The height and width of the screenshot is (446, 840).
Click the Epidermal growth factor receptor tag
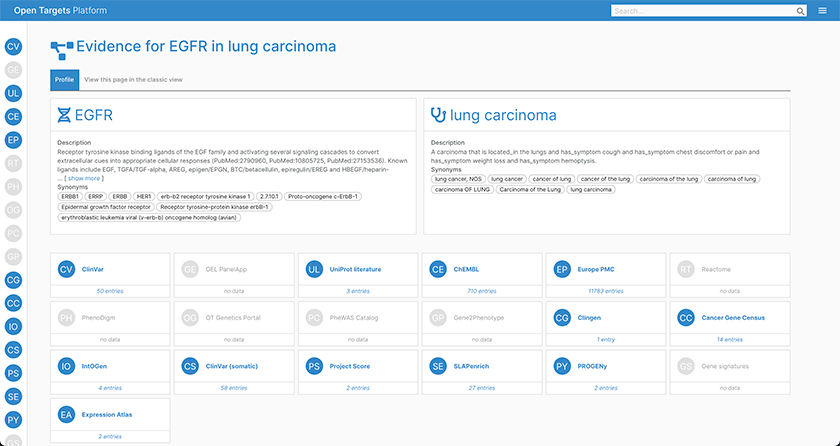(106, 207)
